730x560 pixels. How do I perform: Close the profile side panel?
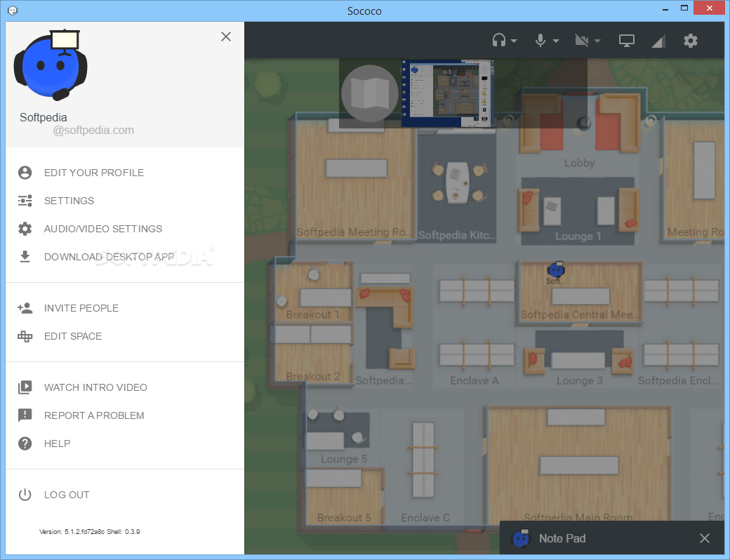point(226,36)
